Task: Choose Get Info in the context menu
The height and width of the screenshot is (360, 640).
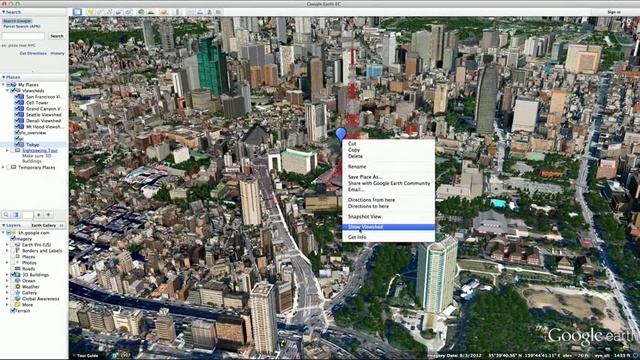Action: (388, 237)
